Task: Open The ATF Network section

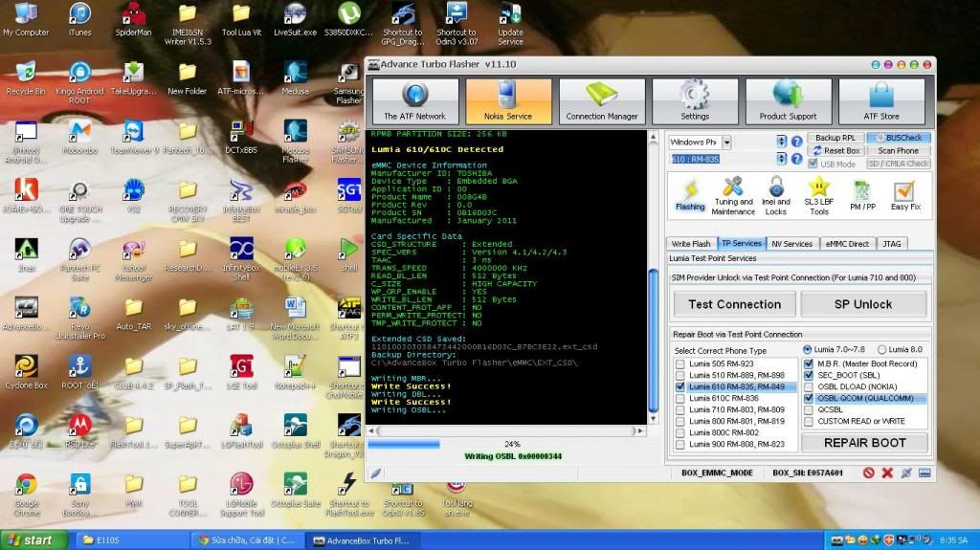Action: click(414, 101)
